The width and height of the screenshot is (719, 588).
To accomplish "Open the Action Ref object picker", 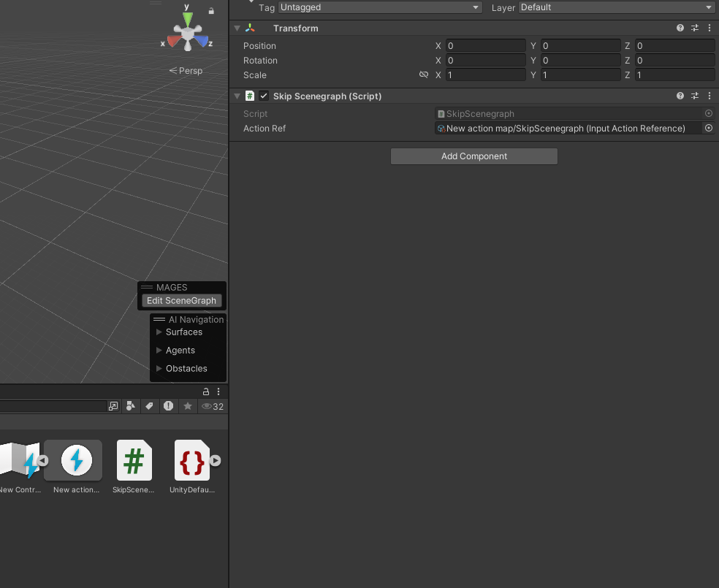I will [707, 128].
